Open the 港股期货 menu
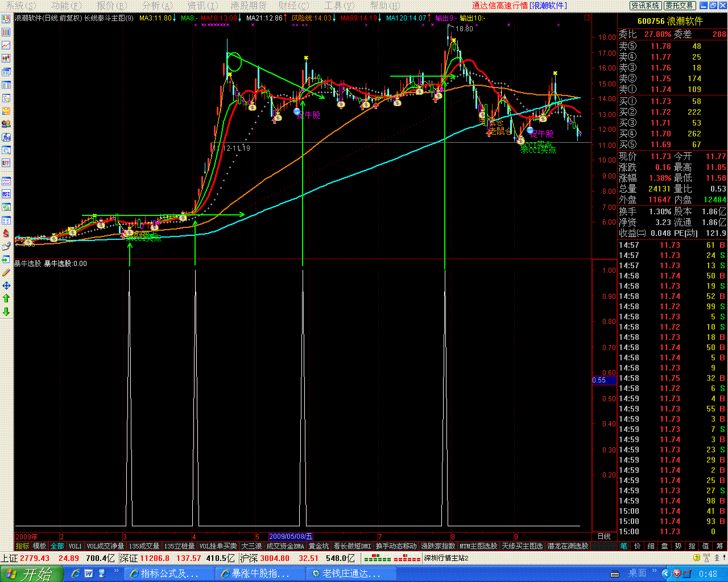The width and height of the screenshot is (728, 582). [249, 5]
